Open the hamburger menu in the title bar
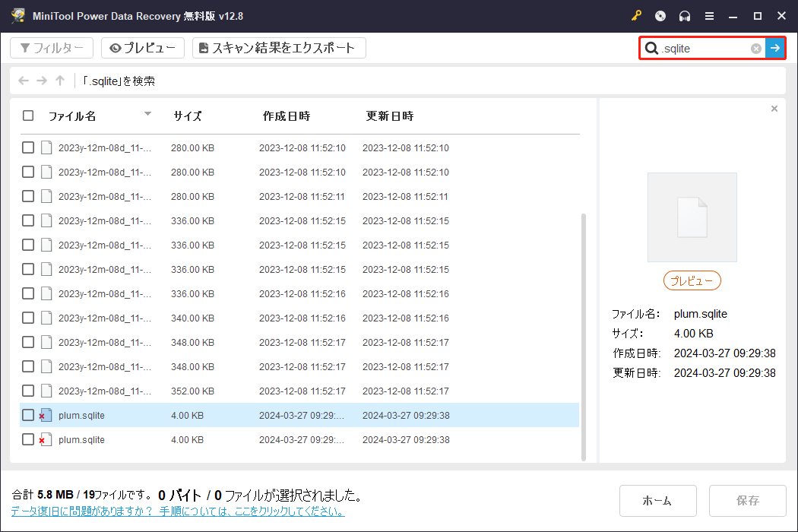The width and height of the screenshot is (798, 532). (708, 15)
